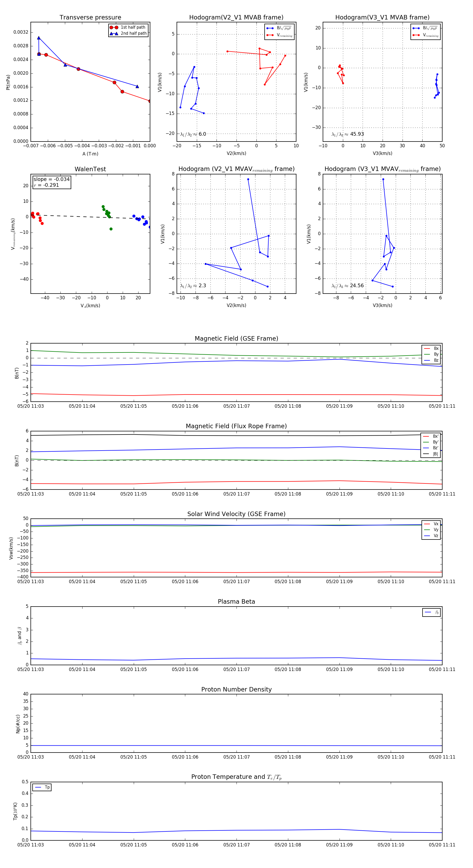The width and height of the screenshot is (473, 868).
Task: Click the 'Tp' legend entry in temperature plot
Action: click(42, 787)
